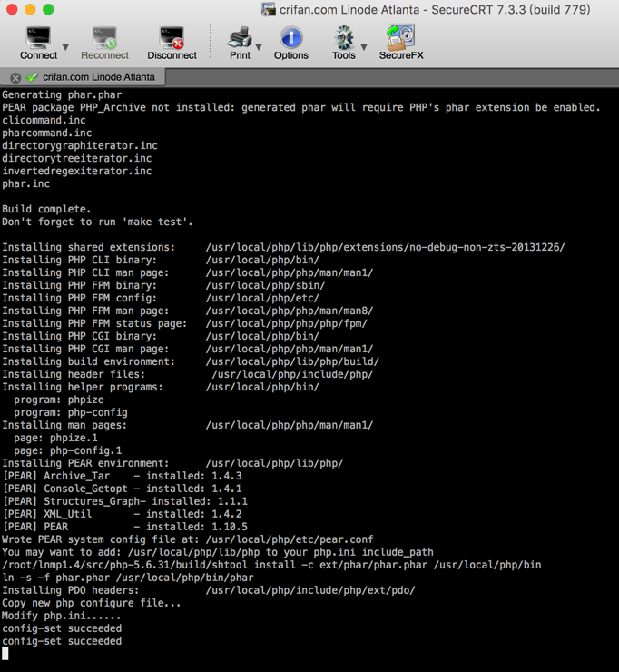619x672 pixels.
Task: Open session Options icon
Action: tap(290, 43)
